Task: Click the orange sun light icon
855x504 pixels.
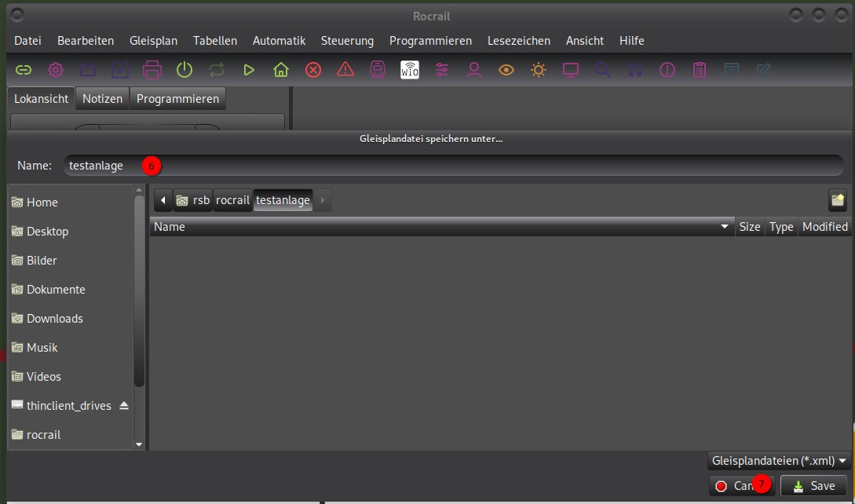Action: click(x=539, y=70)
